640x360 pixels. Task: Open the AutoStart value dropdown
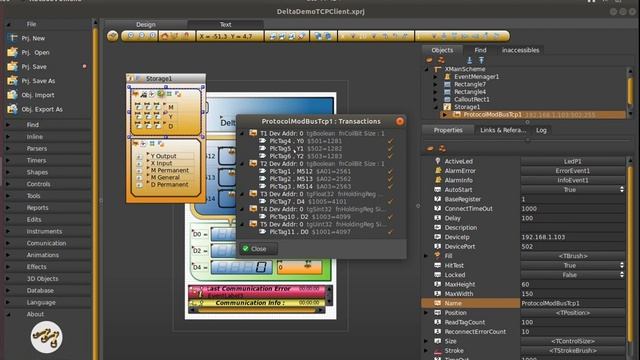622,189
